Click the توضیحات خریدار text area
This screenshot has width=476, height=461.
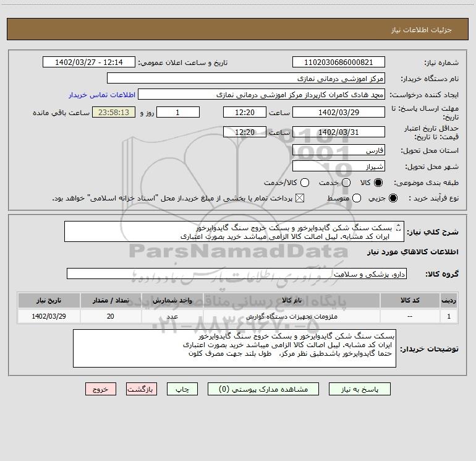click(x=234, y=348)
